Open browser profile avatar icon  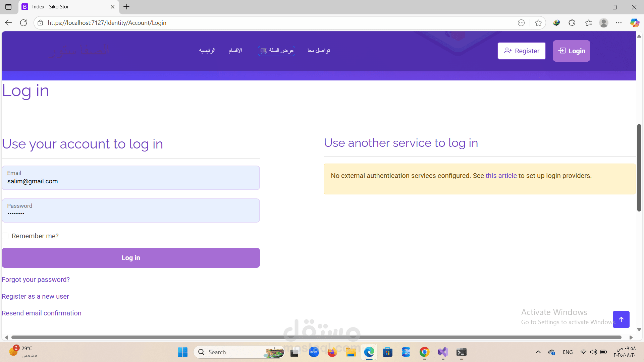click(x=604, y=23)
